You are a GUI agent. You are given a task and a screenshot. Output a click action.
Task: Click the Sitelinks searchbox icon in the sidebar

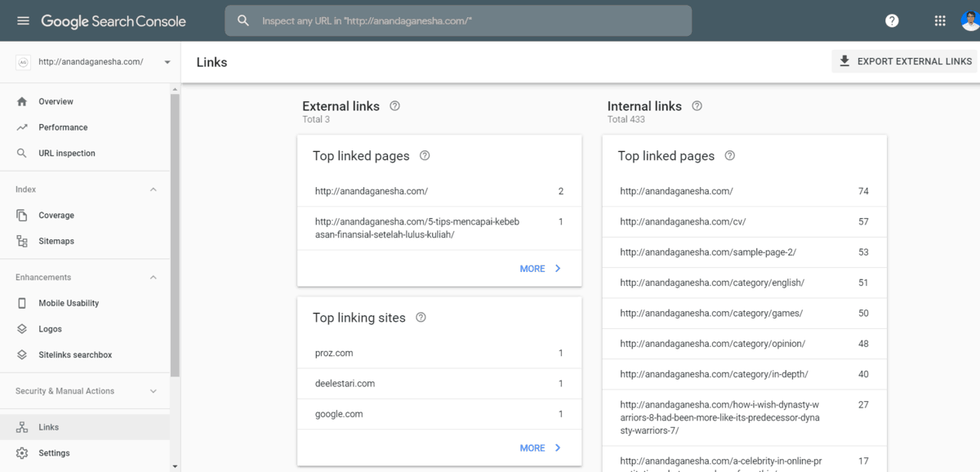click(x=22, y=355)
